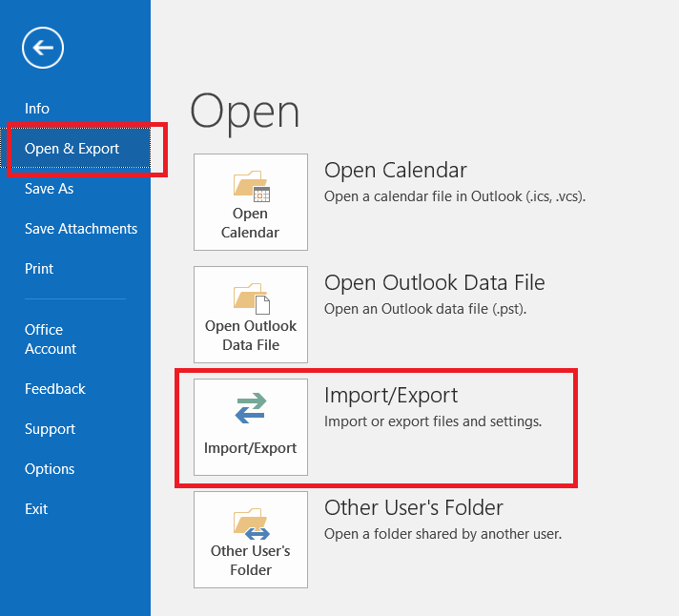
Task: Open Support from the sidebar
Action: point(50,428)
